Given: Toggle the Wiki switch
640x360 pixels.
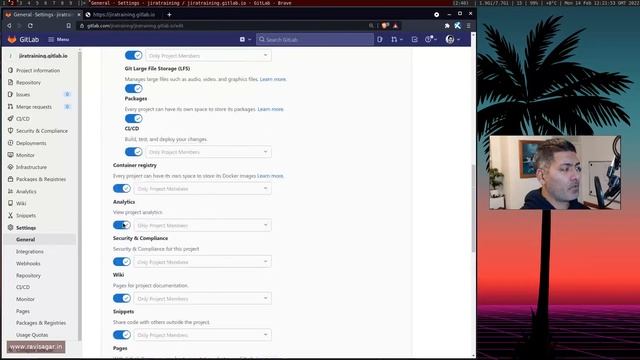Looking at the screenshot, I should tap(122, 298).
